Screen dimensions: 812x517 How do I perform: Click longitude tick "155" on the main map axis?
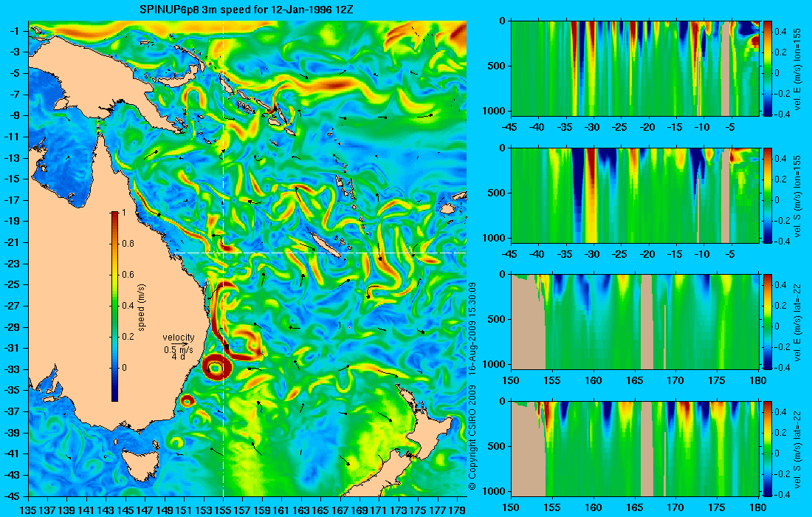coord(223,510)
